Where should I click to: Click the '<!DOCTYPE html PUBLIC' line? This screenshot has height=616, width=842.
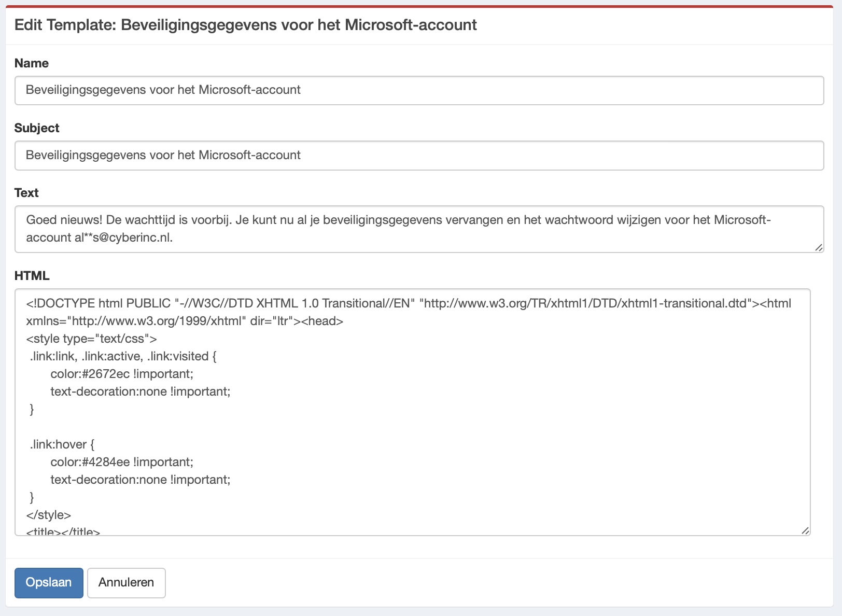point(409,303)
